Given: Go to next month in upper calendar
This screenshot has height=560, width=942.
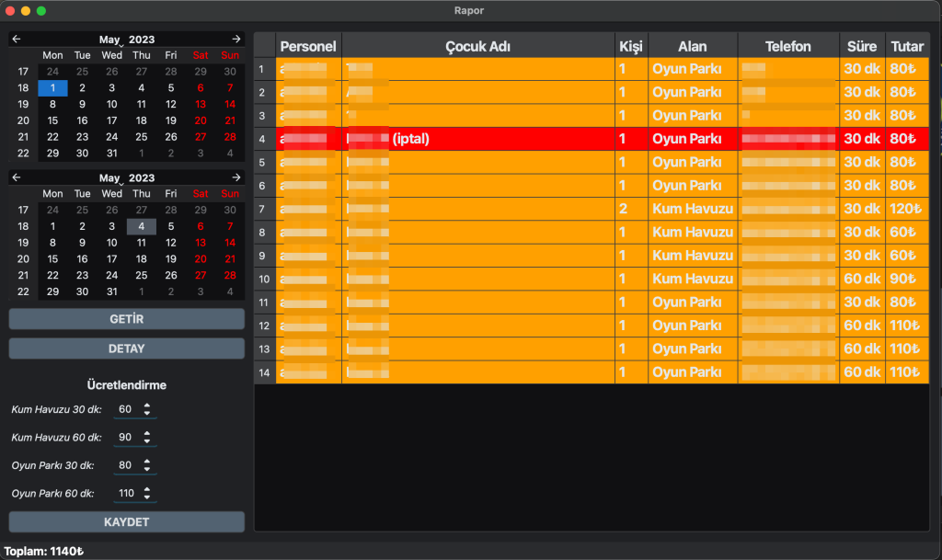Looking at the screenshot, I should 236,39.
